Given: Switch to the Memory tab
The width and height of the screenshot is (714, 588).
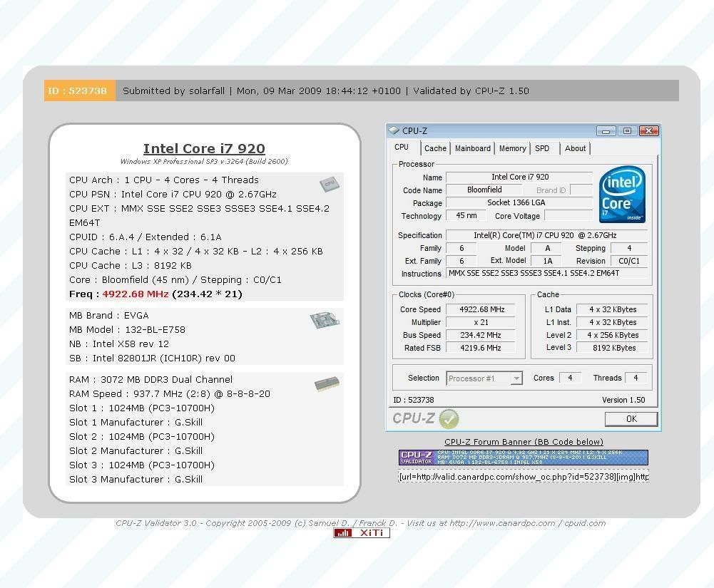Looking at the screenshot, I should coord(512,148).
